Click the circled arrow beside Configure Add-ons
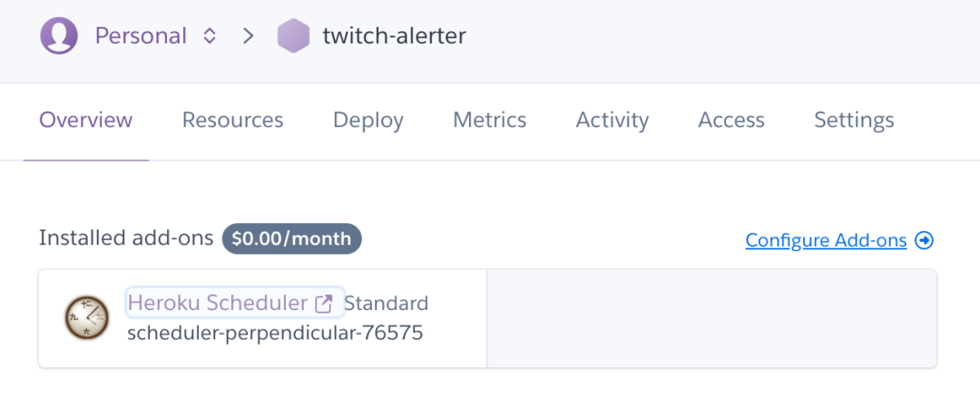Image resolution: width=980 pixels, height=417 pixels. tap(924, 240)
